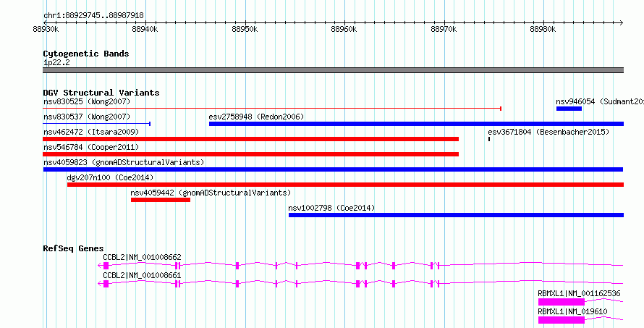Click the 1p22.2 band label

[56, 62]
